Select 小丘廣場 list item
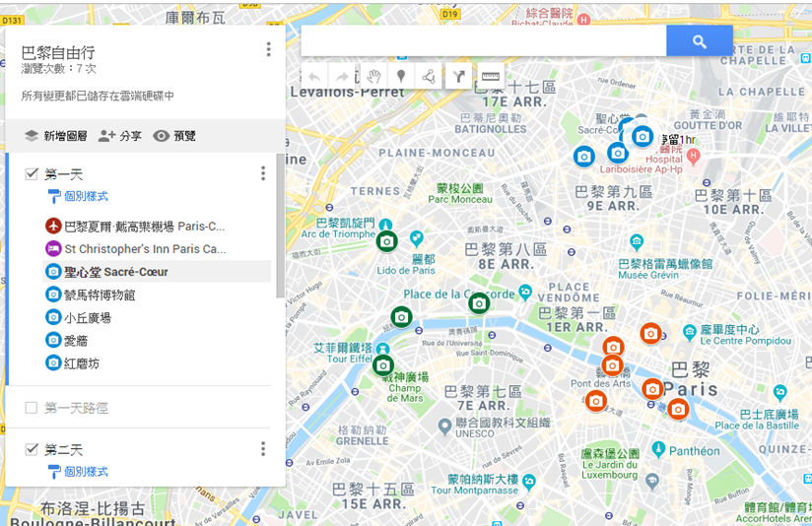This screenshot has width=812, height=526. pos(157,317)
